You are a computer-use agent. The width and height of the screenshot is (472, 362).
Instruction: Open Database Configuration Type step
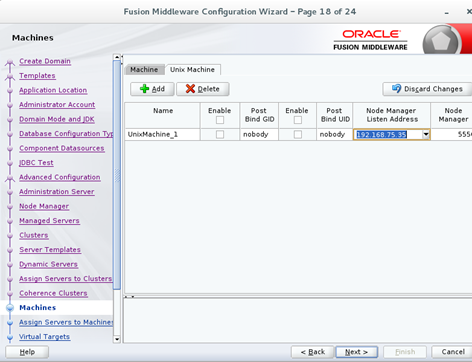(66, 134)
